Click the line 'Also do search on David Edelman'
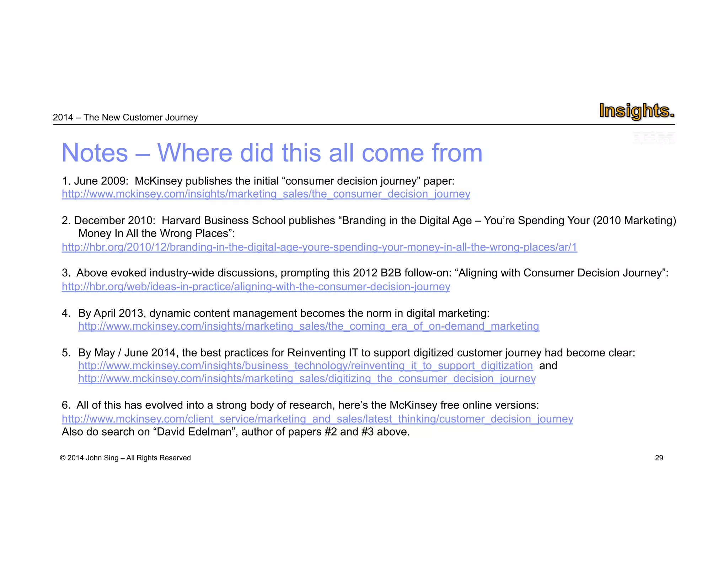The image size is (728, 562). click(x=236, y=432)
